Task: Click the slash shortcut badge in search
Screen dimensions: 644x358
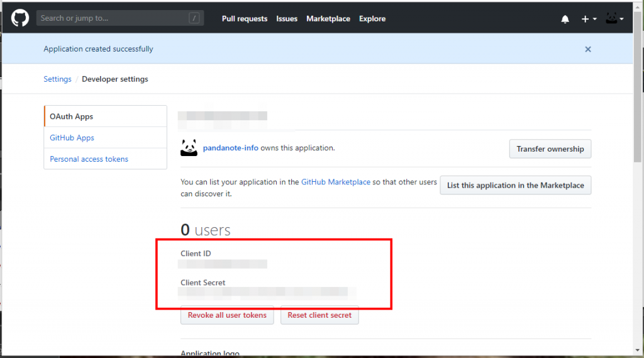Action: pos(194,18)
